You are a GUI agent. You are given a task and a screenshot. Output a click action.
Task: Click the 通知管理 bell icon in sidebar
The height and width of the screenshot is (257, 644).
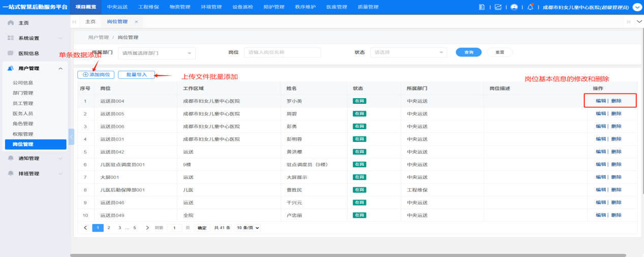11,158
